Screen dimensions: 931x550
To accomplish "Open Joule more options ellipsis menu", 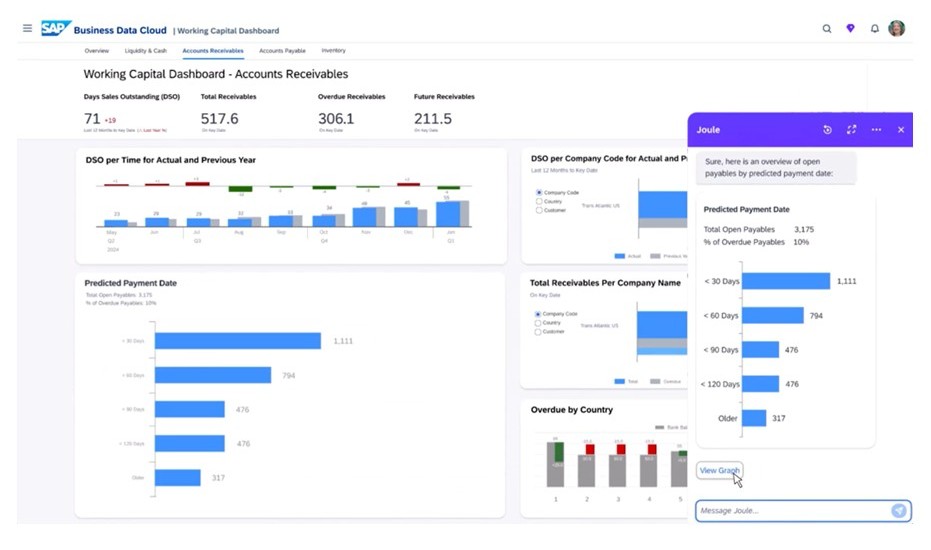I will pyautogui.click(x=876, y=130).
